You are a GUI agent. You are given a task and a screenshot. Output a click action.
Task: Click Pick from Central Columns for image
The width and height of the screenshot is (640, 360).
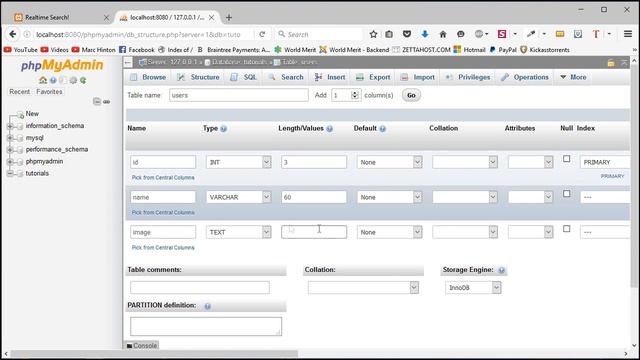click(163, 248)
